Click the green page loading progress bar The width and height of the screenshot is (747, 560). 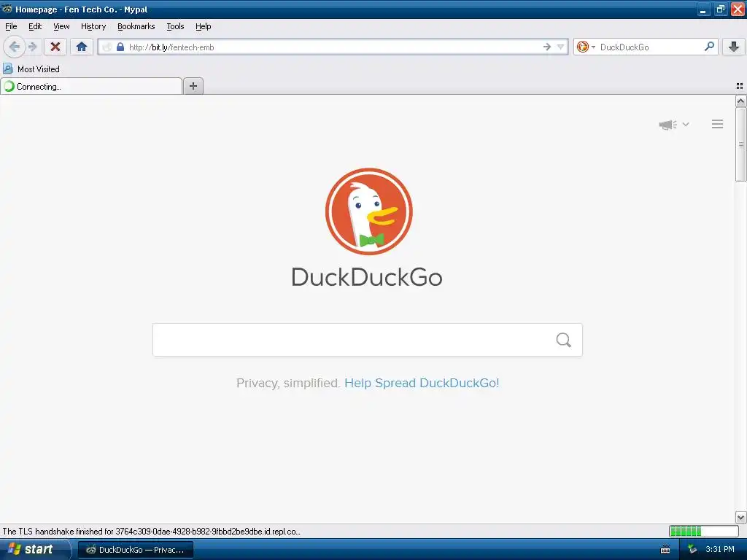click(x=704, y=531)
